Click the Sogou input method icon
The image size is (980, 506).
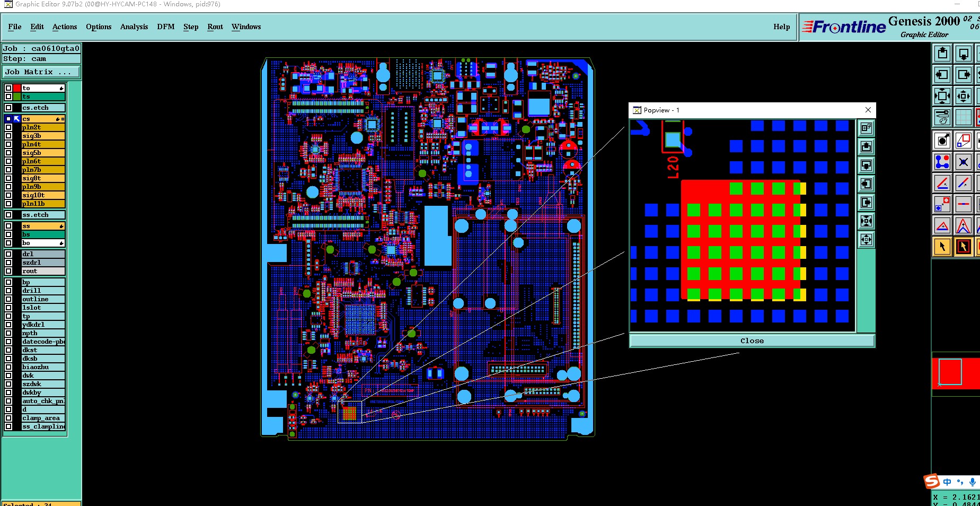(x=932, y=481)
